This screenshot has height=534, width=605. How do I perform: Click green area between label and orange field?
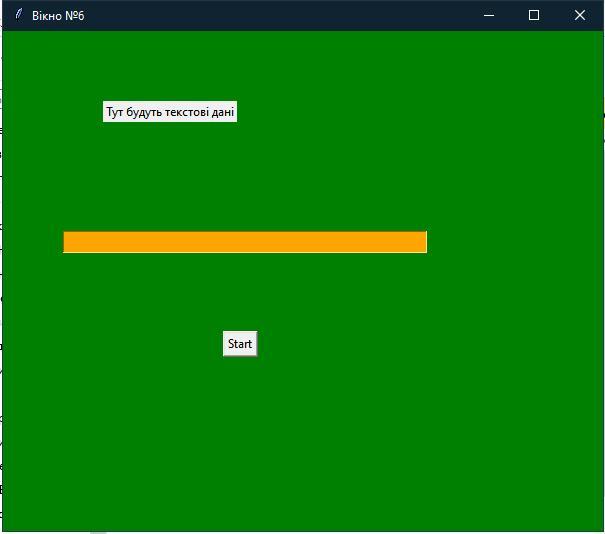(200, 175)
